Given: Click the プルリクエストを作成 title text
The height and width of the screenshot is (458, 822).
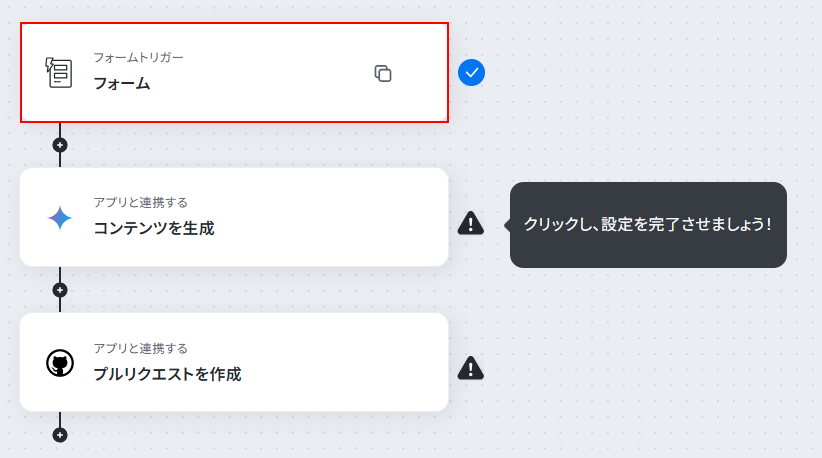Looking at the screenshot, I should click(x=167, y=374).
